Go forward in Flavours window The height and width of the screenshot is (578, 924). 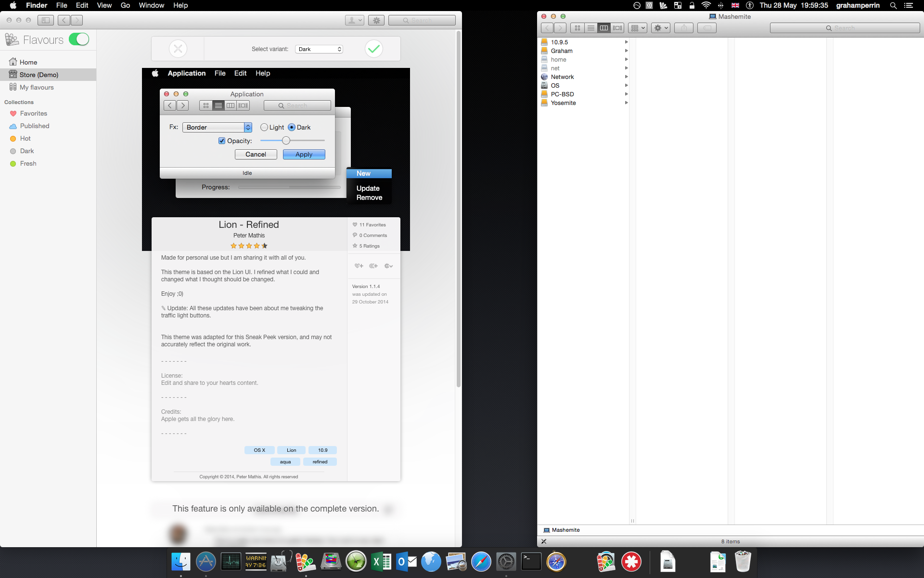coord(77,20)
